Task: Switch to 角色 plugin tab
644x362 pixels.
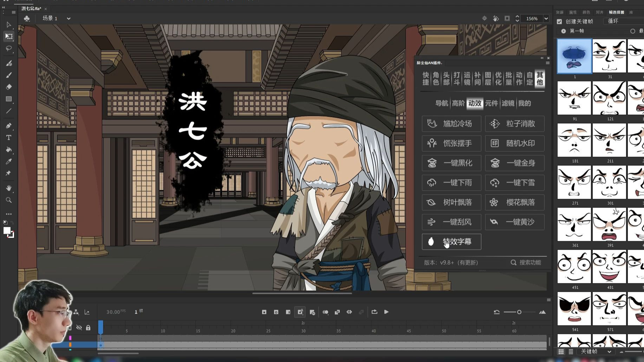Action: pyautogui.click(x=436, y=79)
